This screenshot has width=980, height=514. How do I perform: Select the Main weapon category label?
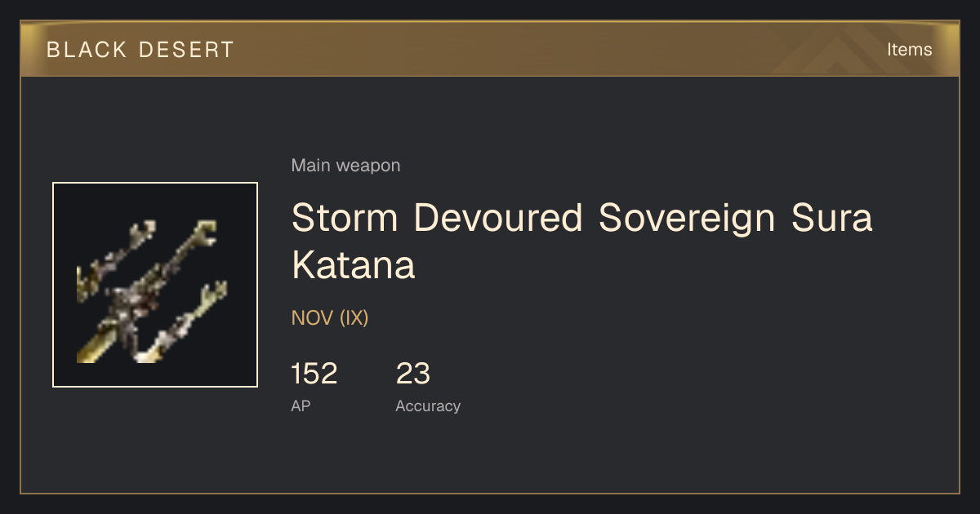point(345,166)
